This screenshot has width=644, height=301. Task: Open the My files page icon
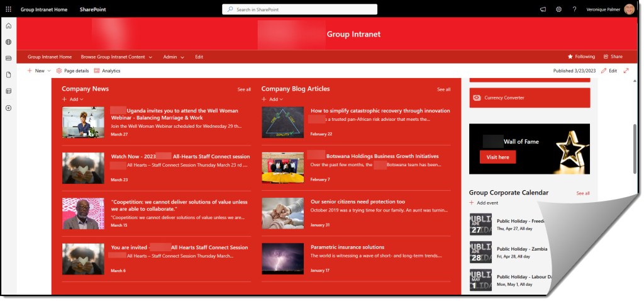[x=8, y=75]
